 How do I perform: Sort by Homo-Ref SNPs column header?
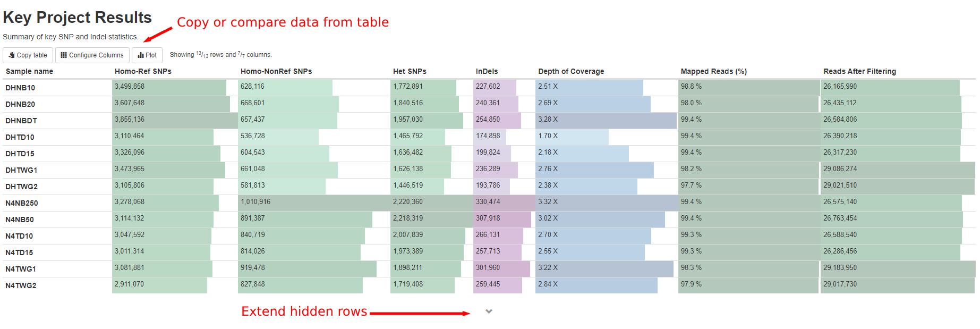(143, 71)
